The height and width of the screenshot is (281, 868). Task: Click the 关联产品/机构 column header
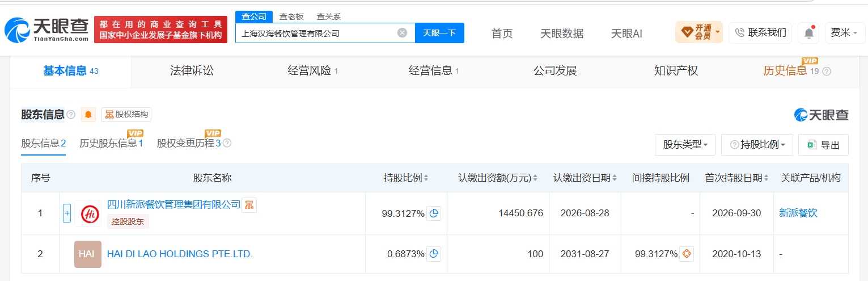pos(811,178)
